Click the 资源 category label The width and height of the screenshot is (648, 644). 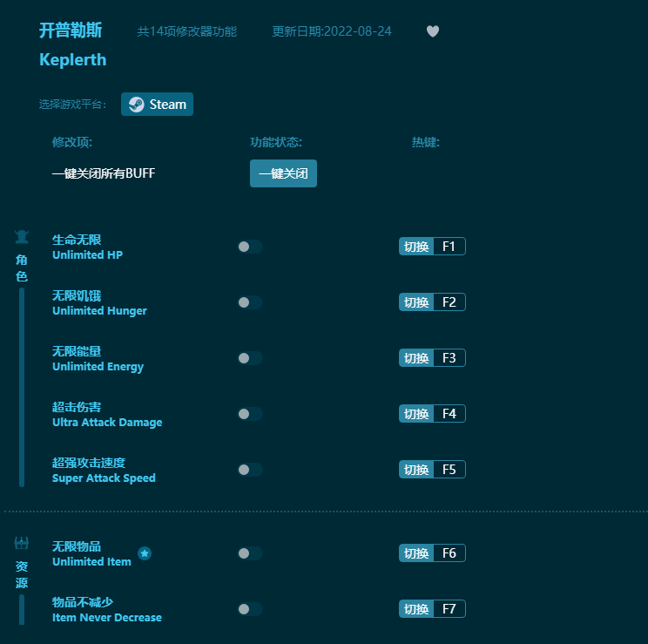pyautogui.click(x=22, y=574)
